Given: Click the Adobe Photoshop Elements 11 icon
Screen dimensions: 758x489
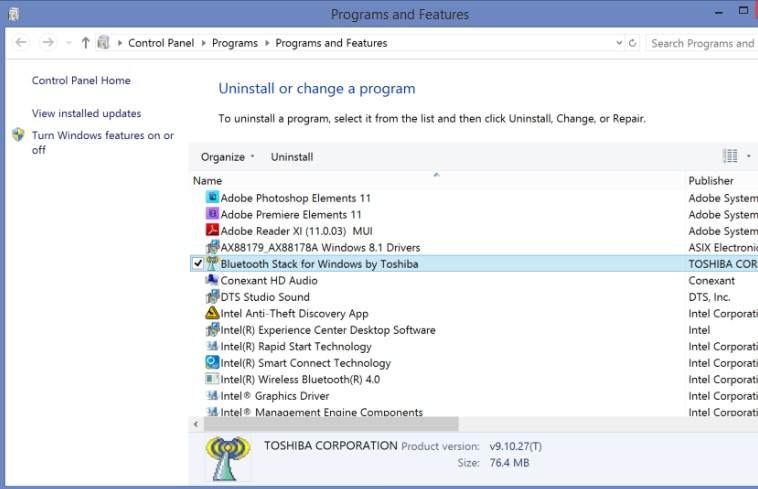Looking at the screenshot, I should click(212, 198).
